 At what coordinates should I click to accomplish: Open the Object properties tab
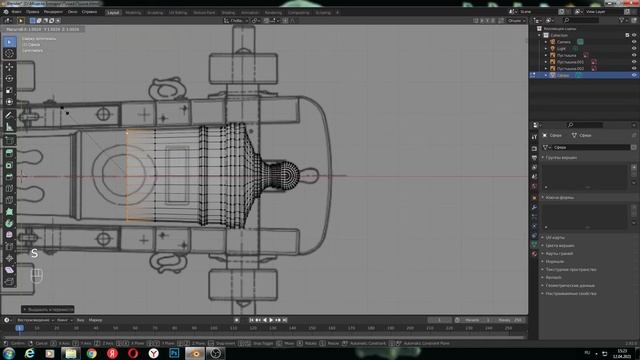[534, 198]
